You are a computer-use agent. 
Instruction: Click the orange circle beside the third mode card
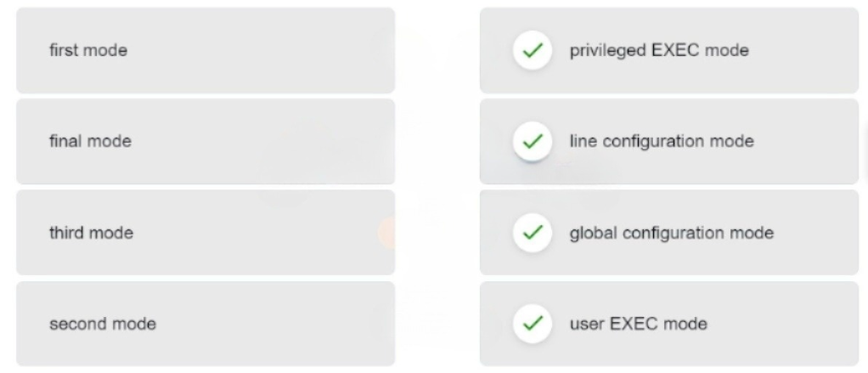387,233
